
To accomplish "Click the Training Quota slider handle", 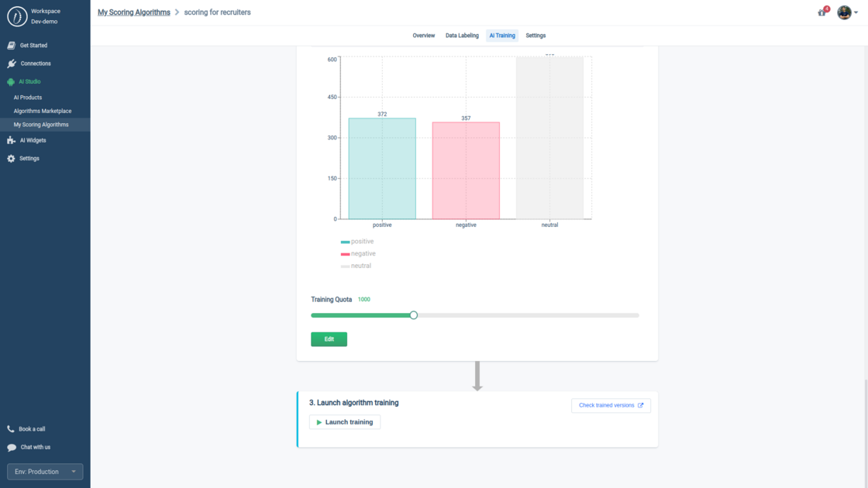I will click(x=414, y=315).
